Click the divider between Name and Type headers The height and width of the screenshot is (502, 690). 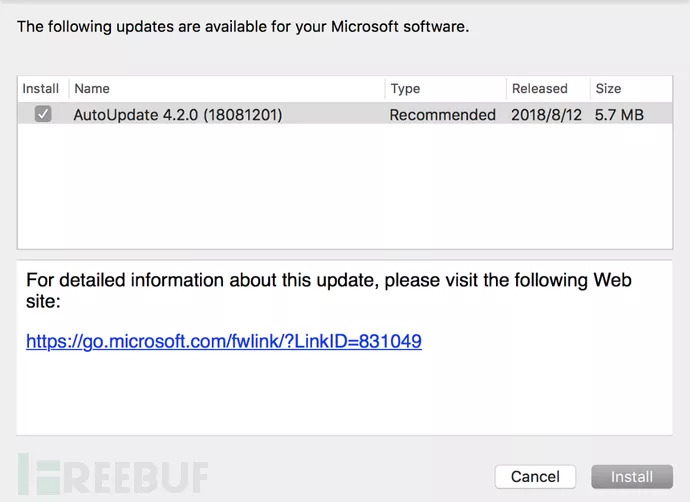click(x=385, y=89)
